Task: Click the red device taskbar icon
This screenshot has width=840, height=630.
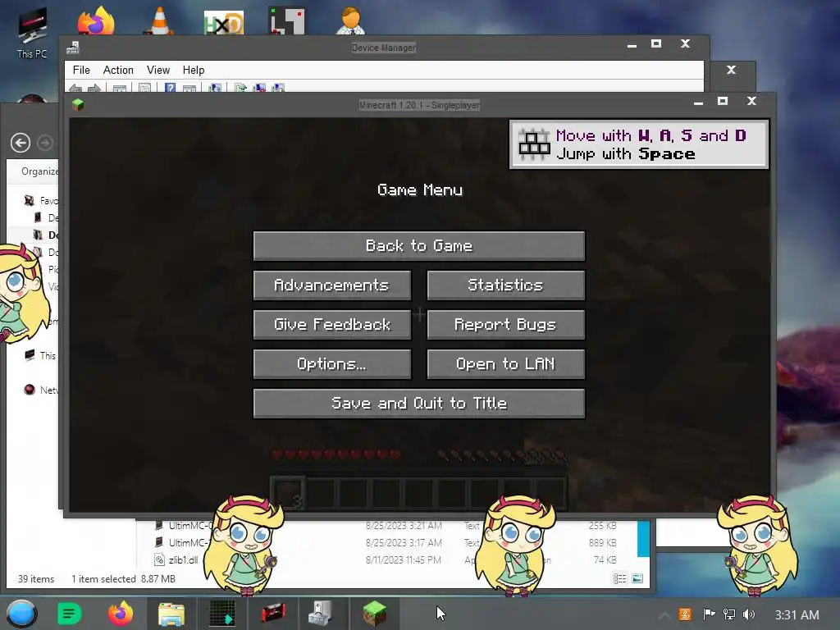Action: (x=273, y=613)
